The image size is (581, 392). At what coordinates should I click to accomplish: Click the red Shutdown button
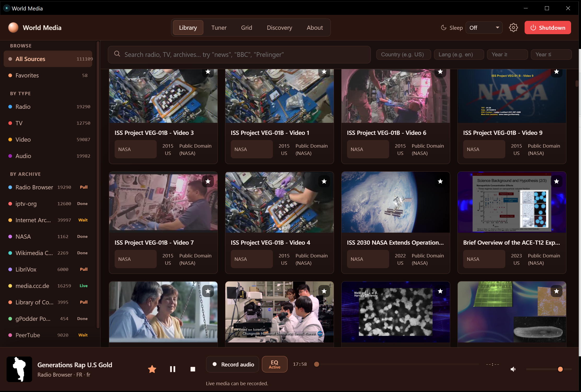[x=548, y=28]
